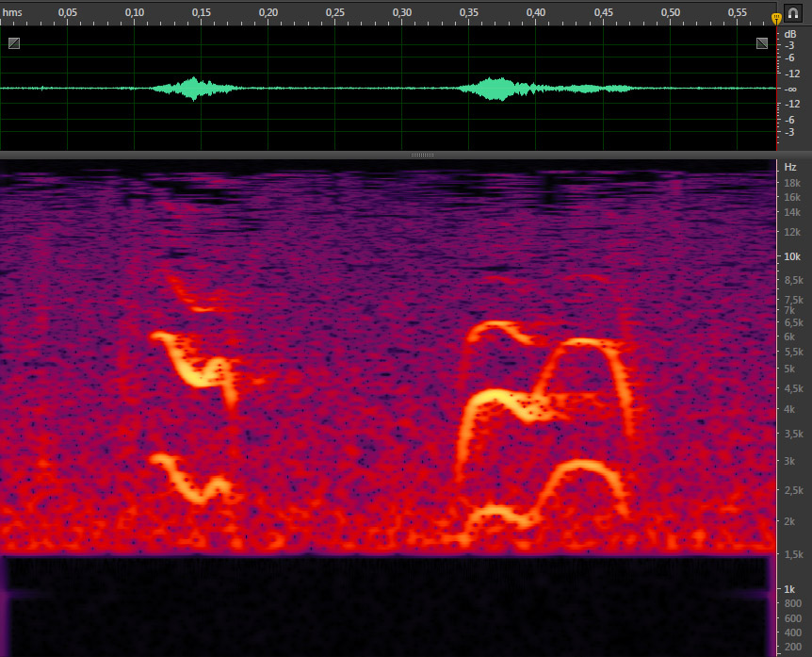Click the hms time format label
The image size is (812, 657).
pyautogui.click(x=12, y=12)
